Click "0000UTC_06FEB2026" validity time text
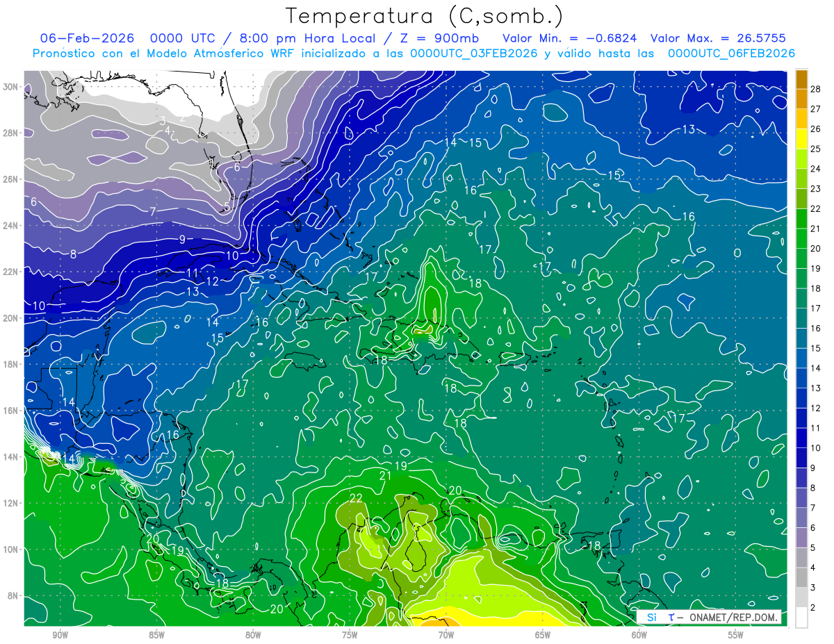Viewport: 834px width, 644px height. (x=732, y=53)
